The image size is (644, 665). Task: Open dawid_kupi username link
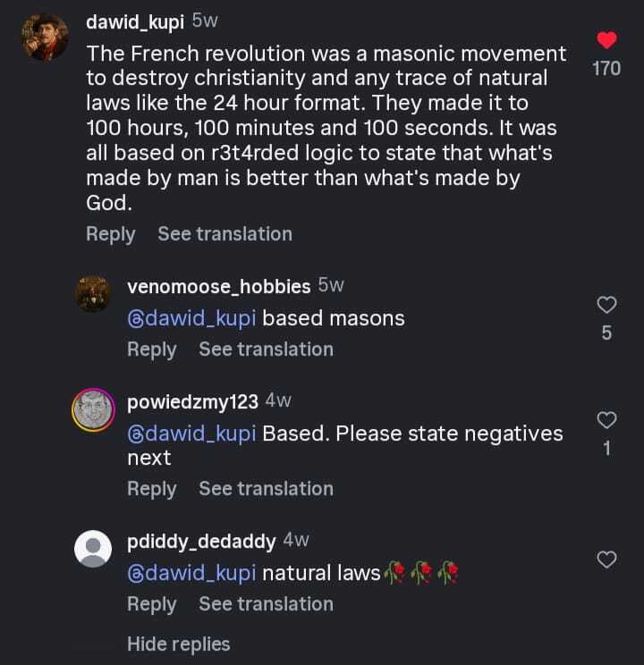135,21
